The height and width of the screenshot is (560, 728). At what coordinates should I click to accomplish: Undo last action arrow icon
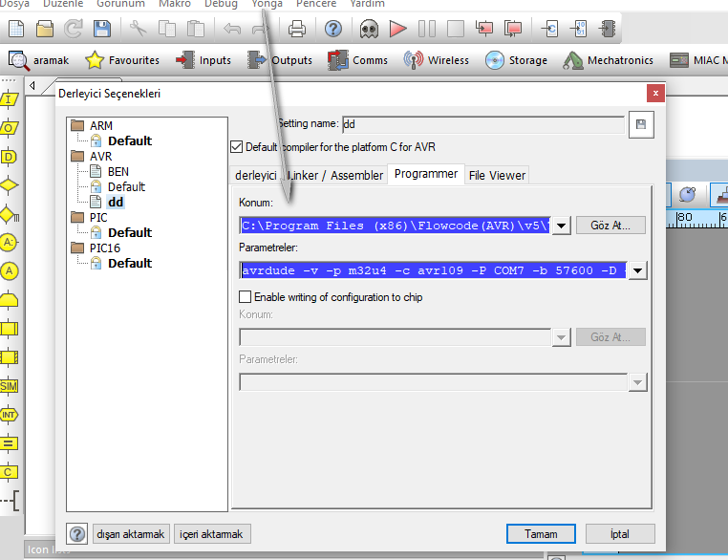[231, 29]
